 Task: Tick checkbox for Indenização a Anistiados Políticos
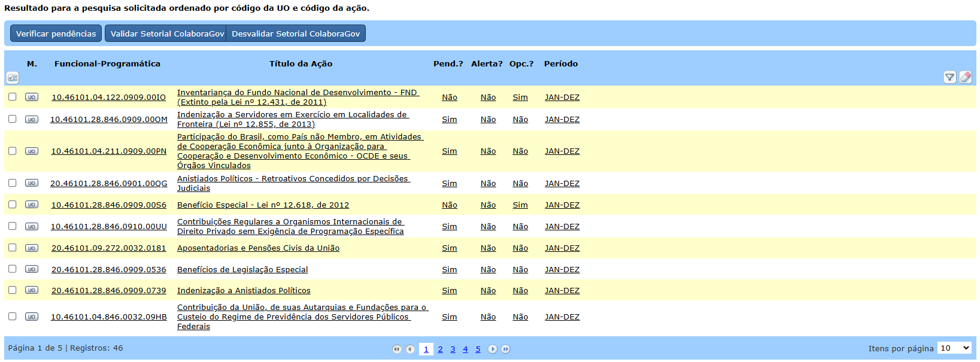[x=13, y=290]
